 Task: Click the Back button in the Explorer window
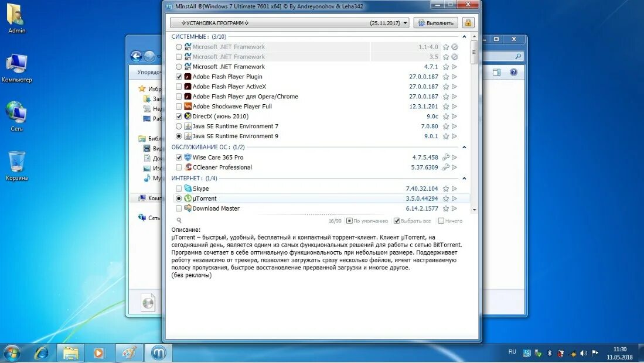pos(137,56)
